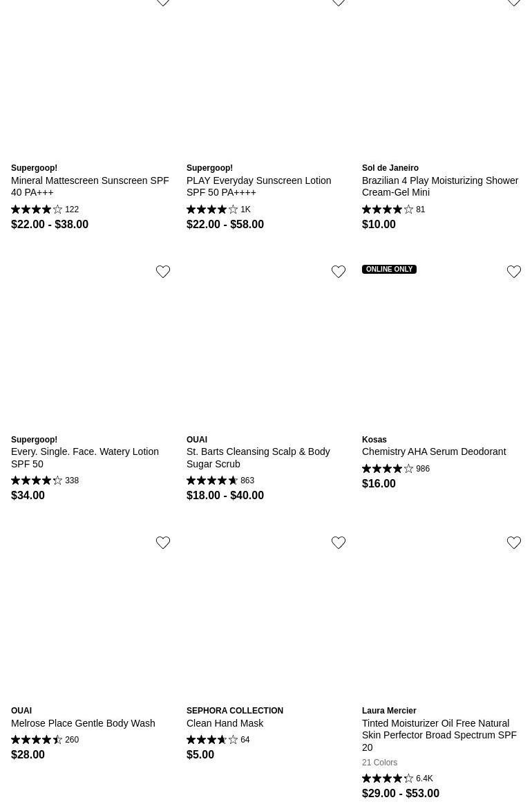This screenshot has height=811, width=532.
Task: Add St. Barts Scalp Scrub to Loves
Action: coord(339,272)
